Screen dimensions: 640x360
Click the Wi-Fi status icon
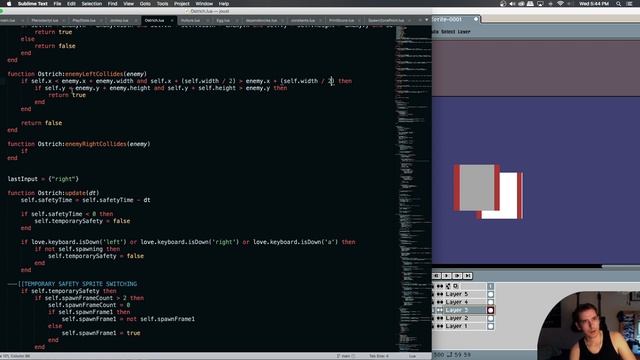(x=560, y=4)
